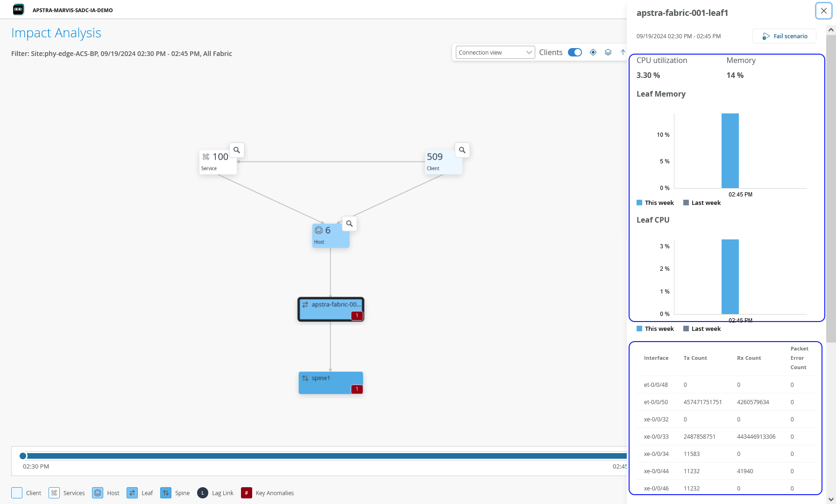Click the anomaly badge on the leaf node

pyautogui.click(x=357, y=315)
